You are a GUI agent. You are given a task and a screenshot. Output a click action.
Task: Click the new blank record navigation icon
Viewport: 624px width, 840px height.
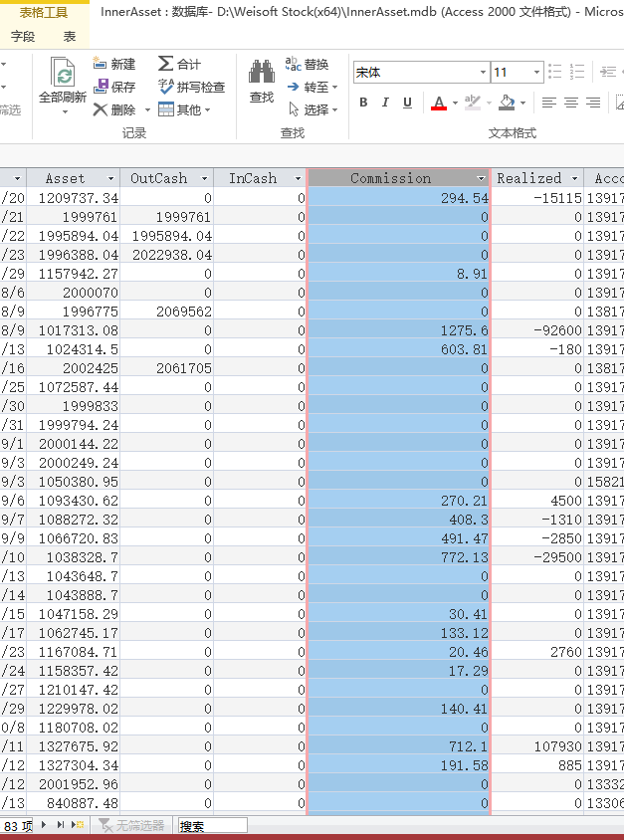pos(79,825)
